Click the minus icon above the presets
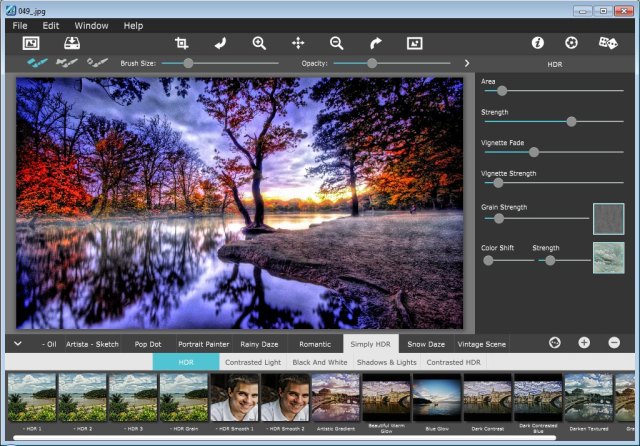 614,343
